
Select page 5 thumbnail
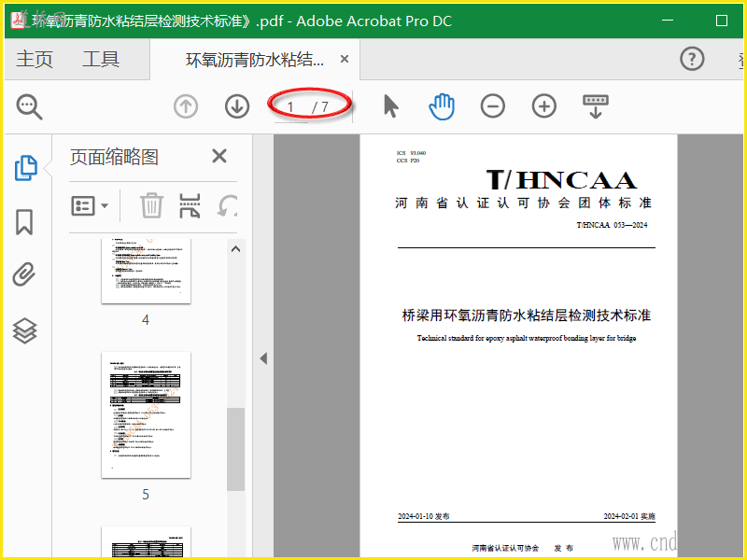146,414
